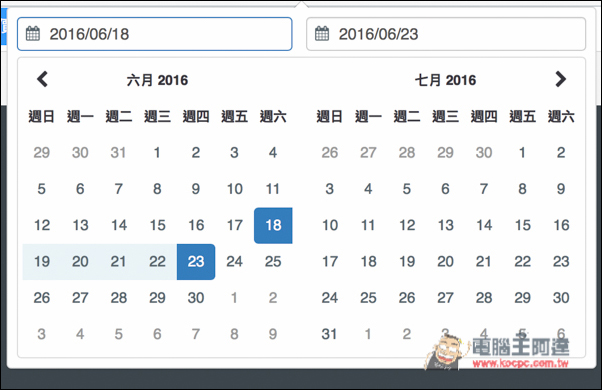602x390 pixels.
Task: Click the calendar icon in start date field
Action: pyautogui.click(x=33, y=34)
